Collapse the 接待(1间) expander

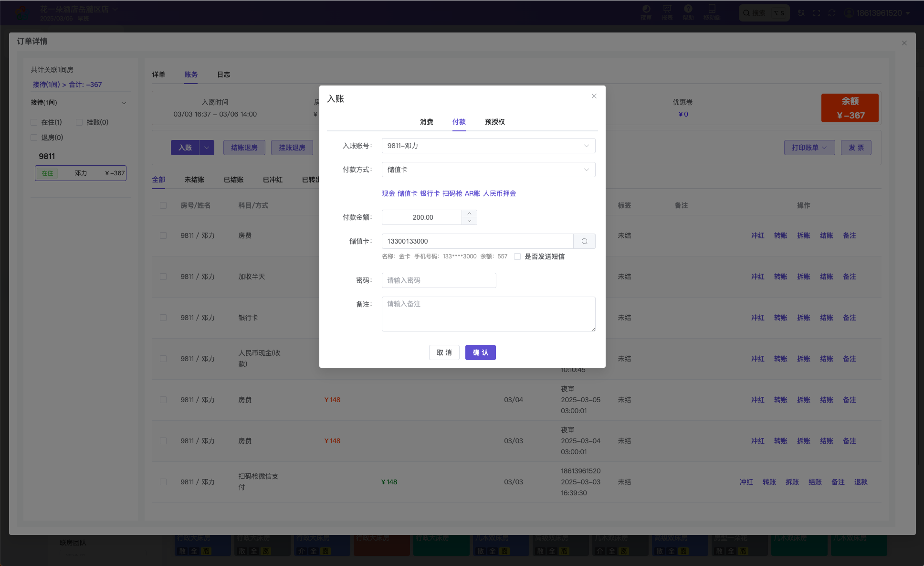(124, 103)
